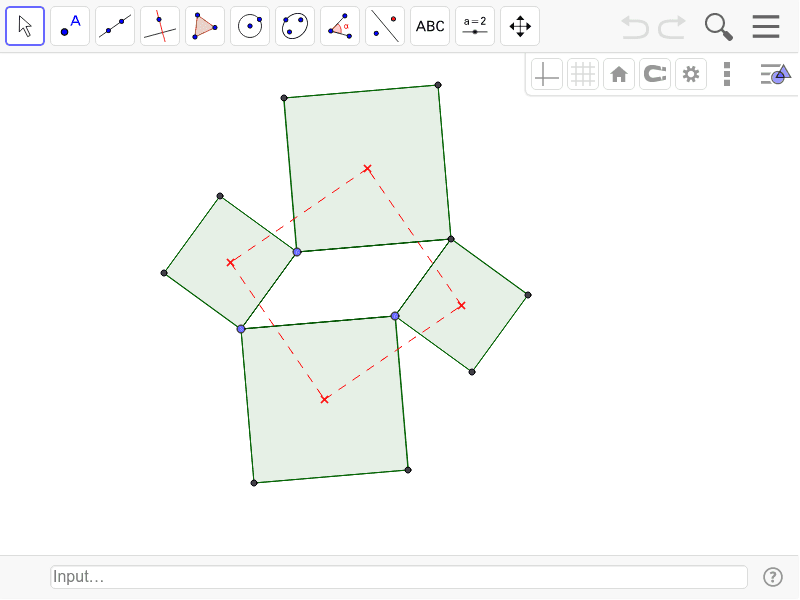Click the red cross center of right square

click(x=462, y=306)
